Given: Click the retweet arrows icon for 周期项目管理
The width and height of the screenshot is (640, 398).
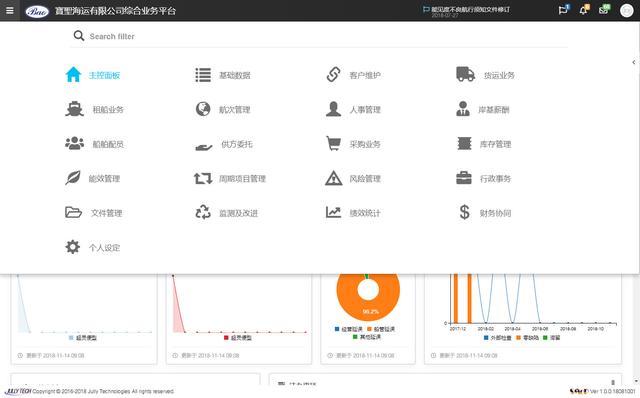Looking at the screenshot, I should pos(203,178).
